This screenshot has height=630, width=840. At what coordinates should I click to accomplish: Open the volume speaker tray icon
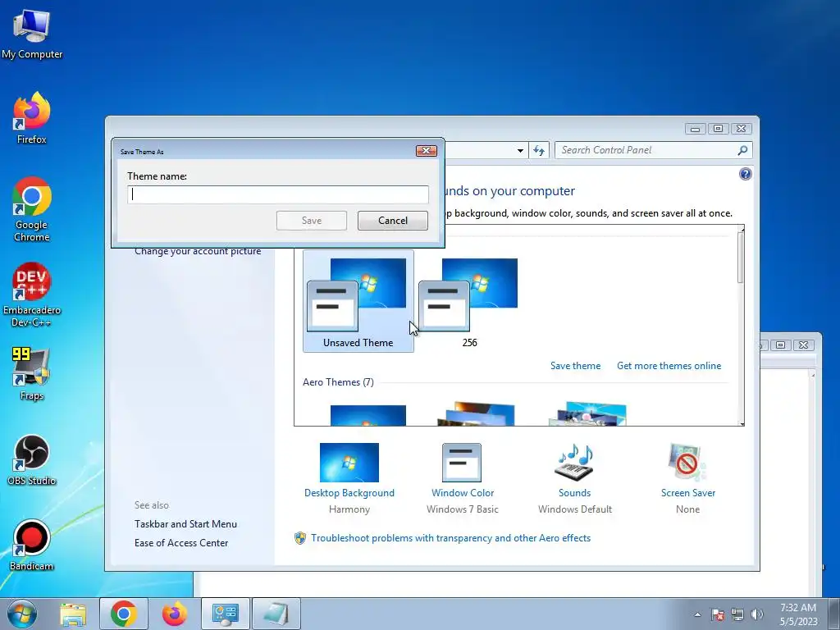[x=757, y=614]
